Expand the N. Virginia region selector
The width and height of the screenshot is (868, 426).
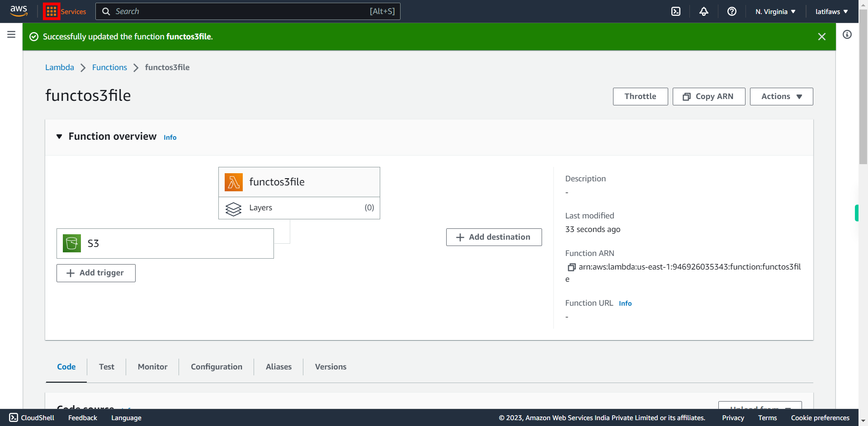point(775,11)
